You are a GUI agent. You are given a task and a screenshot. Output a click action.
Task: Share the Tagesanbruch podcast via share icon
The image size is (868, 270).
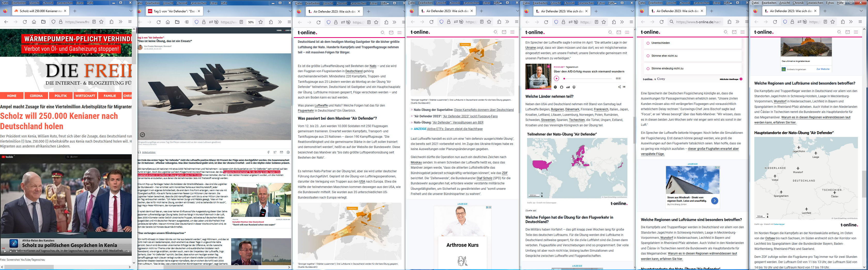[619, 87]
